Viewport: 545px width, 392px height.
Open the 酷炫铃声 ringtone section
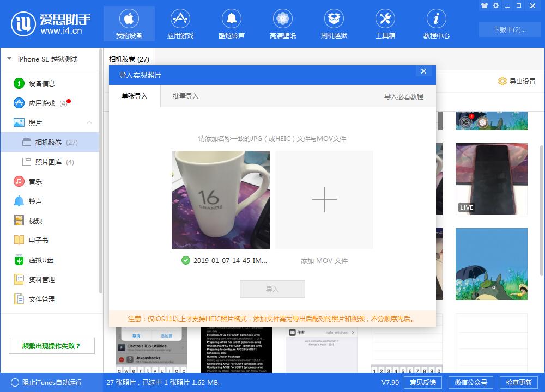point(231,23)
